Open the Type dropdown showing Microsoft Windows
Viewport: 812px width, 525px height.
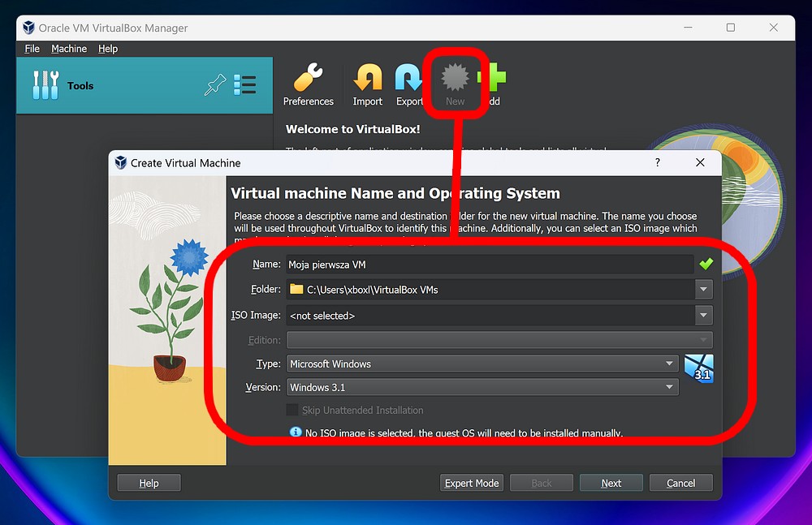(x=482, y=364)
